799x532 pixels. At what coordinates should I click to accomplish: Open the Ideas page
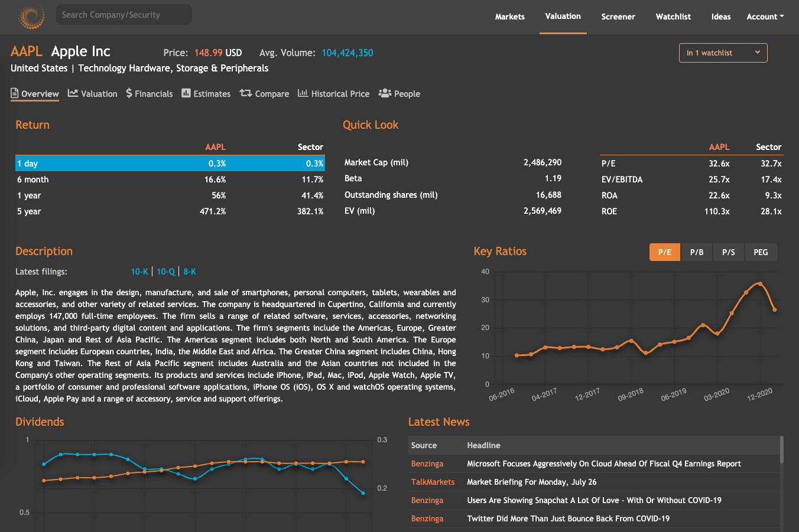coord(721,17)
